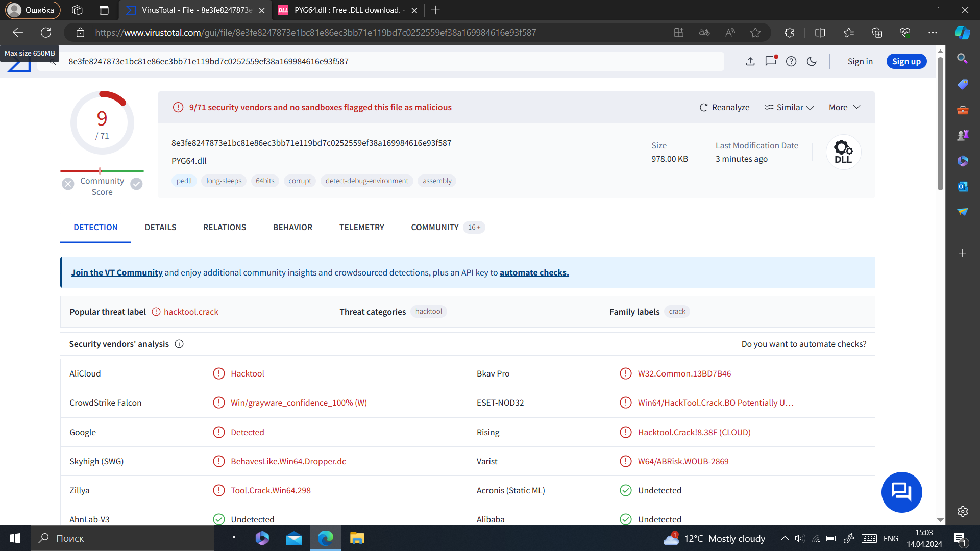Open the TELEMETRY tab
The width and height of the screenshot is (980, 551).
[362, 227]
